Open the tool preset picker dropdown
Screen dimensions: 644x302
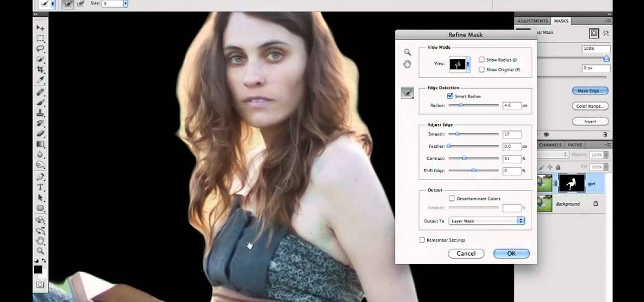(52, 4)
